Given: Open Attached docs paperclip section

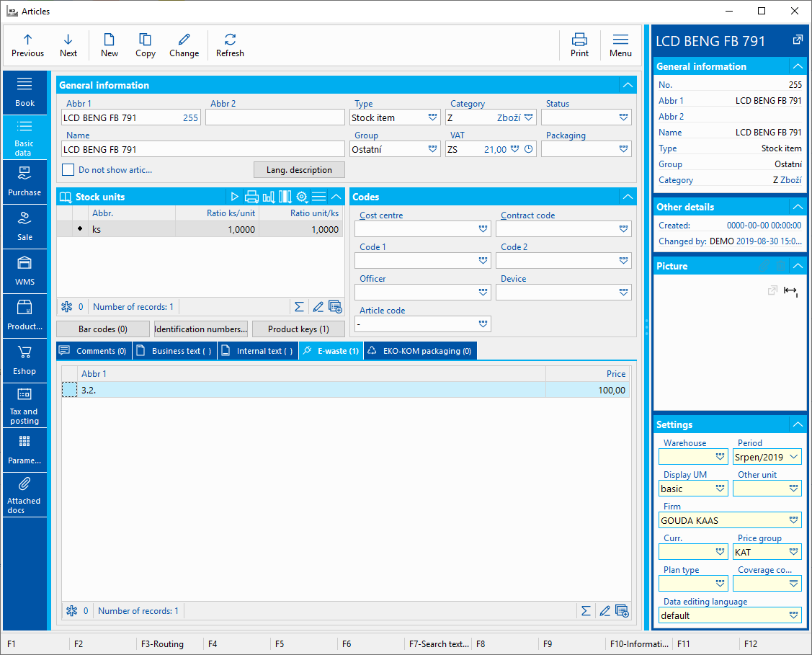Looking at the screenshot, I should (x=24, y=494).
